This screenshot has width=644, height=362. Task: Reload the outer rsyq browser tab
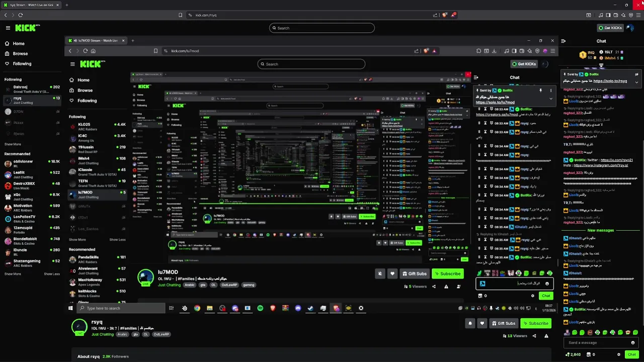click(x=21, y=15)
